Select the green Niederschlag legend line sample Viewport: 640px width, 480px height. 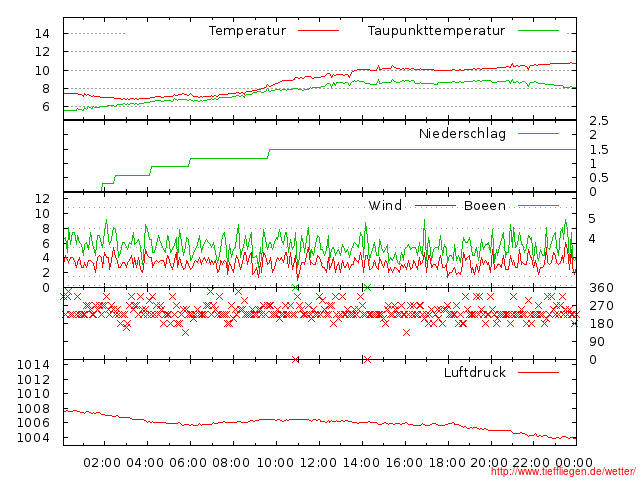coord(538,133)
